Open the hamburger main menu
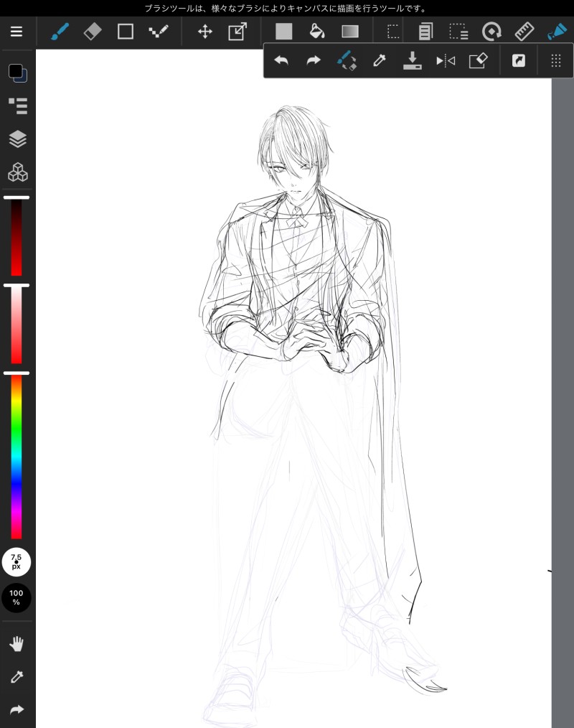This screenshot has height=728, width=574. (x=17, y=32)
